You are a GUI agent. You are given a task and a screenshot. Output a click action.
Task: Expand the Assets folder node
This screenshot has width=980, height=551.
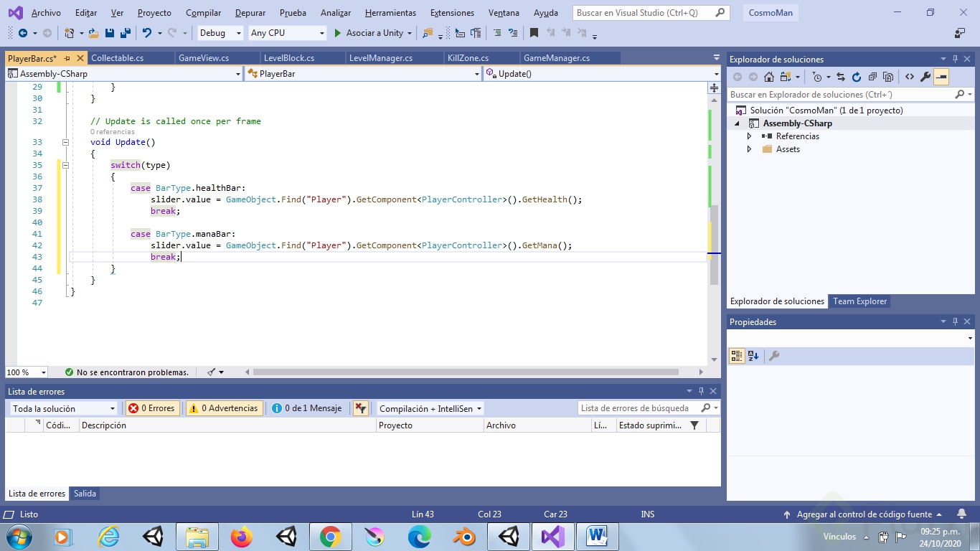(749, 149)
